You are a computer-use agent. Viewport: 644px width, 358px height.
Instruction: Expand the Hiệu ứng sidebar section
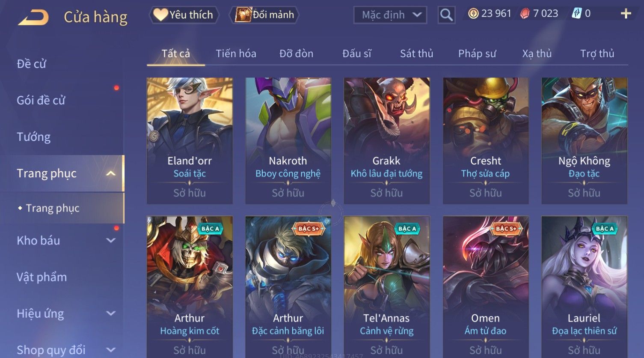point(111,313)
